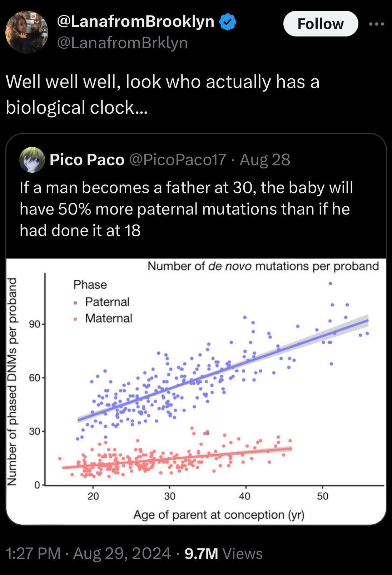Click the red Maternal legend dot
Viewport: 392px width, 575px height.
[75, 319]
